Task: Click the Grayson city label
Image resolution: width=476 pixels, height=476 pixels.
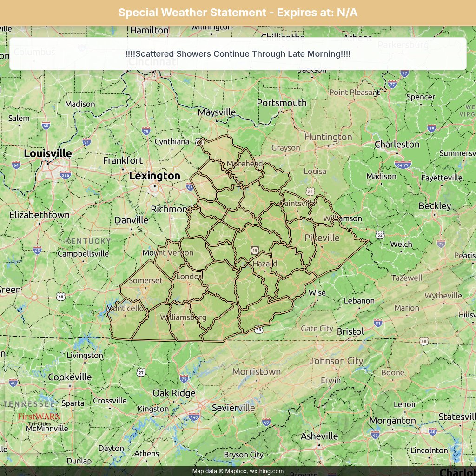Action: tap(285, 148)
